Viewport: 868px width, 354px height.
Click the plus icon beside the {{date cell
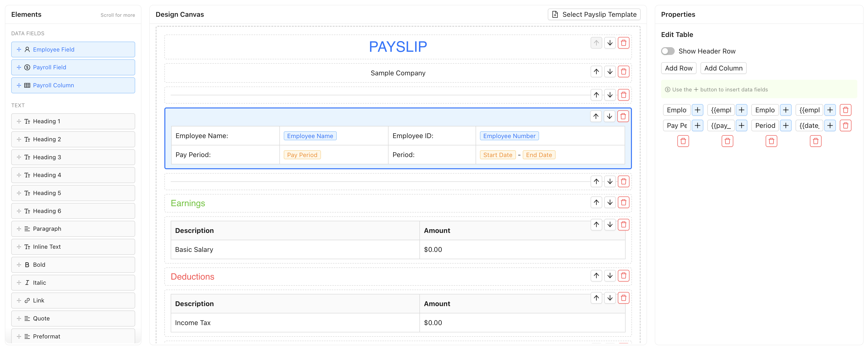click(830, 125)
